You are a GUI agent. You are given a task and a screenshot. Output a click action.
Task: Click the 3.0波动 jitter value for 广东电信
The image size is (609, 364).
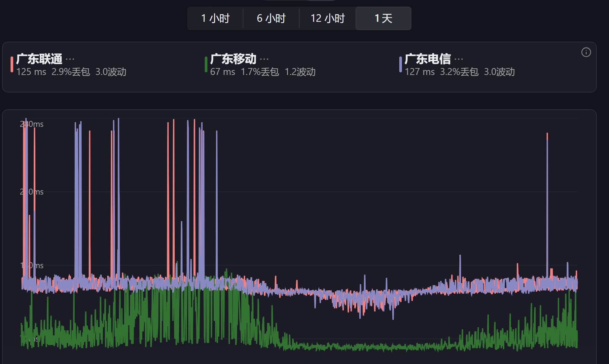[499, 72]
